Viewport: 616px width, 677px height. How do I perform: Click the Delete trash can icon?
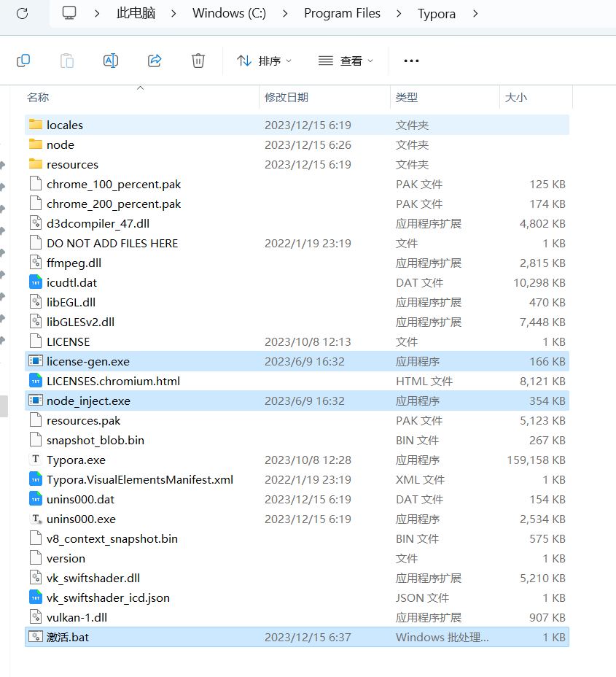(x=198, y=61)
